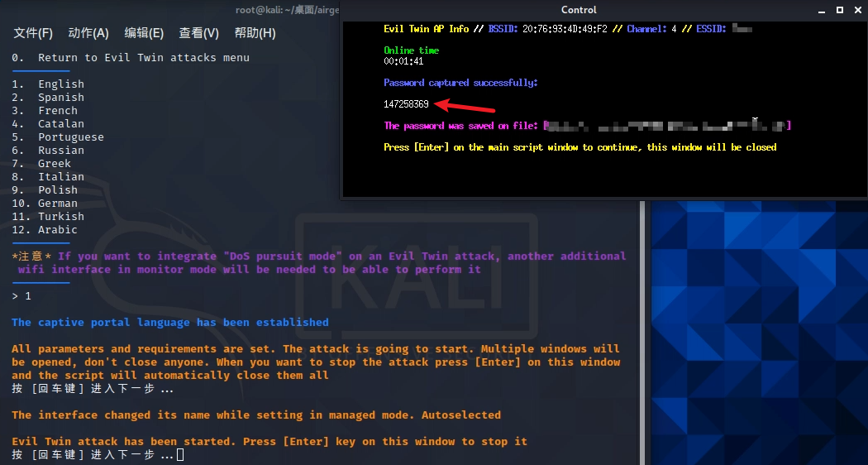
Task: Click the terminal cursor at the last prompt
Action: [x=180, y=455]
